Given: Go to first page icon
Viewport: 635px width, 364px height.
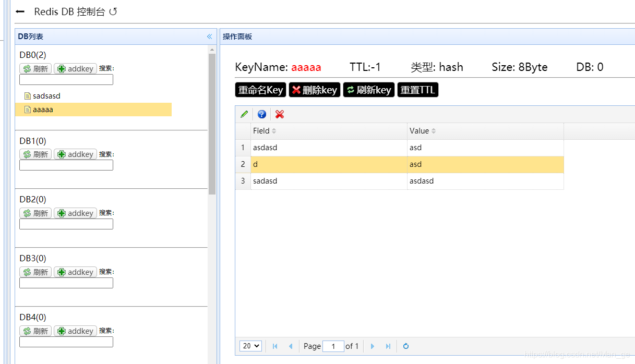Looking at the screenshot, I should pos(275,346).
